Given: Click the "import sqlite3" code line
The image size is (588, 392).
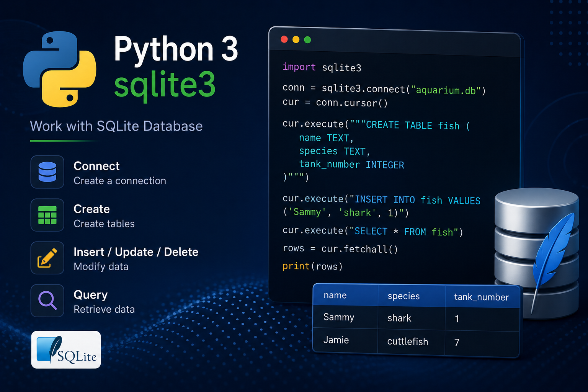Looking at the screenshot, I should click(x=322, y=67).
